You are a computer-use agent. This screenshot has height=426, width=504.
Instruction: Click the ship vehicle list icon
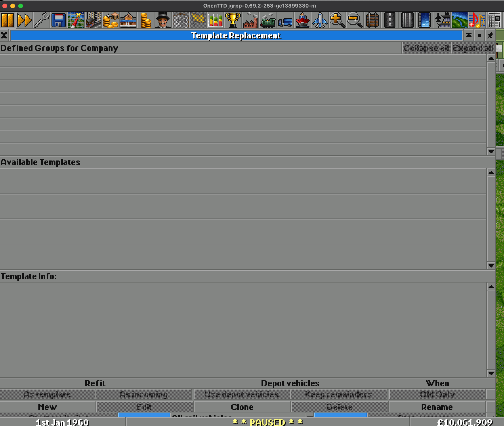point(302,20)
